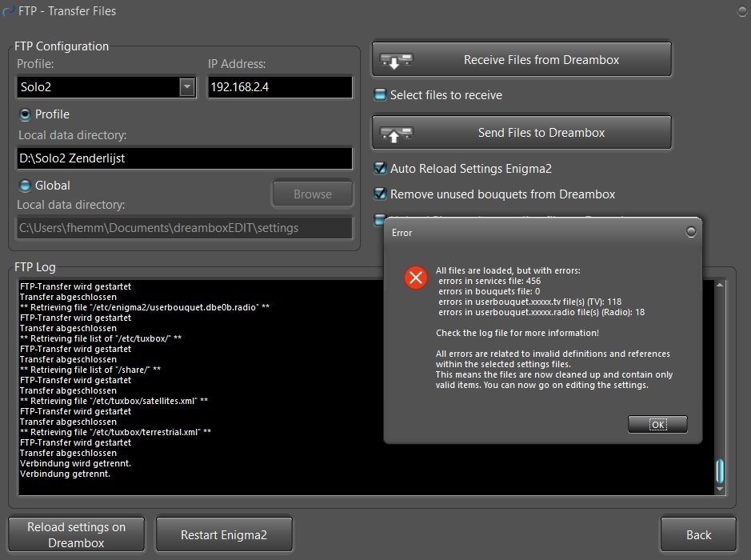
Task: Click log line retrieving terrestrial.xml
Action: click(x=115, y=432)
